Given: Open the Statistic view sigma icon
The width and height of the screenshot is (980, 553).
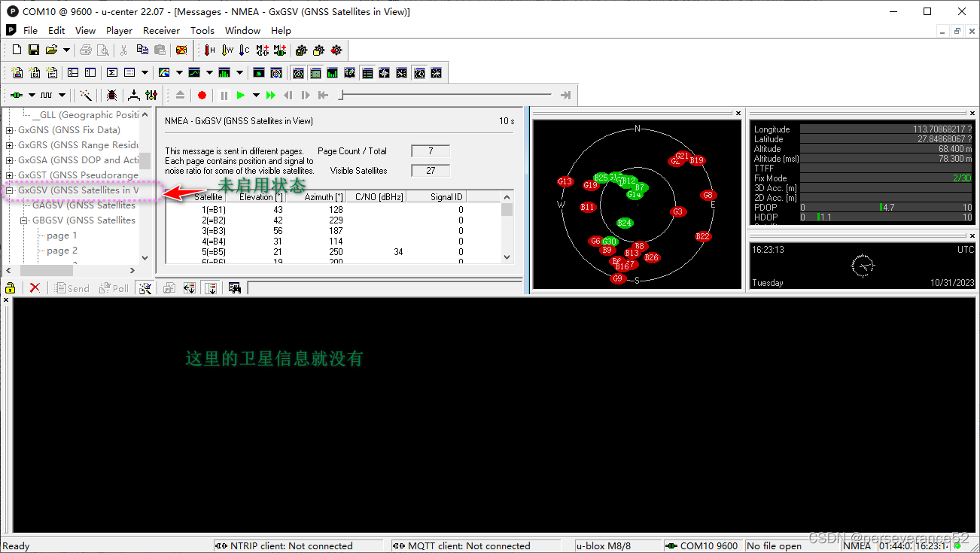Looking at the screenshot, I should [x=112, y=72].
